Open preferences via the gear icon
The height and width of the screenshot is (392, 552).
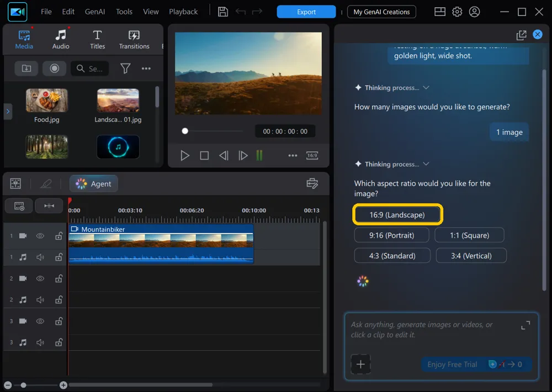pyautogui.click(x=457, y=12)
